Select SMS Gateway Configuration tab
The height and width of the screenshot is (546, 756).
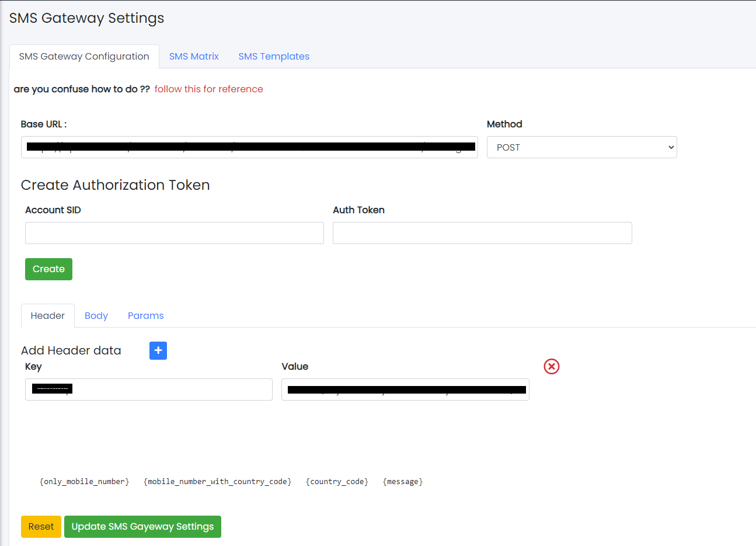(84, 57)
